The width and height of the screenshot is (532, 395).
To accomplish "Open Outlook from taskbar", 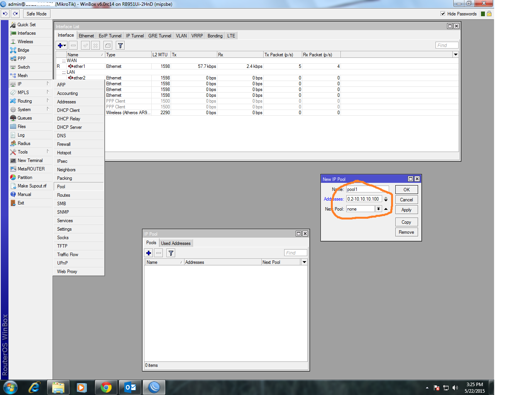I will point(130,387).
